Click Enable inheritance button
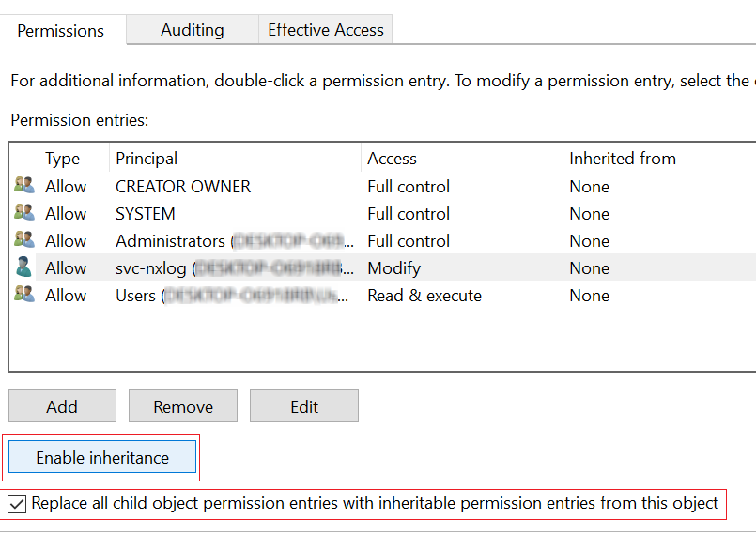756x534 pixels. [102, 458]
